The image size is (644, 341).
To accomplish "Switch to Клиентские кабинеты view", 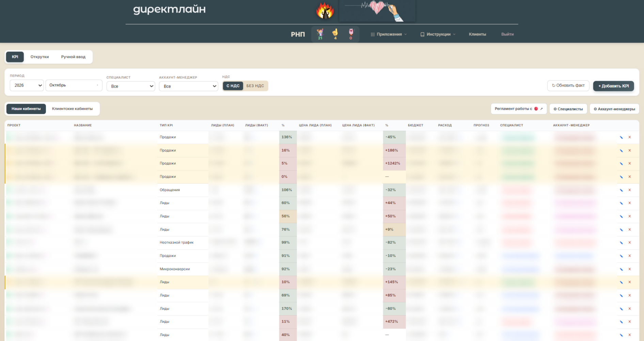I will click(72, 109).
